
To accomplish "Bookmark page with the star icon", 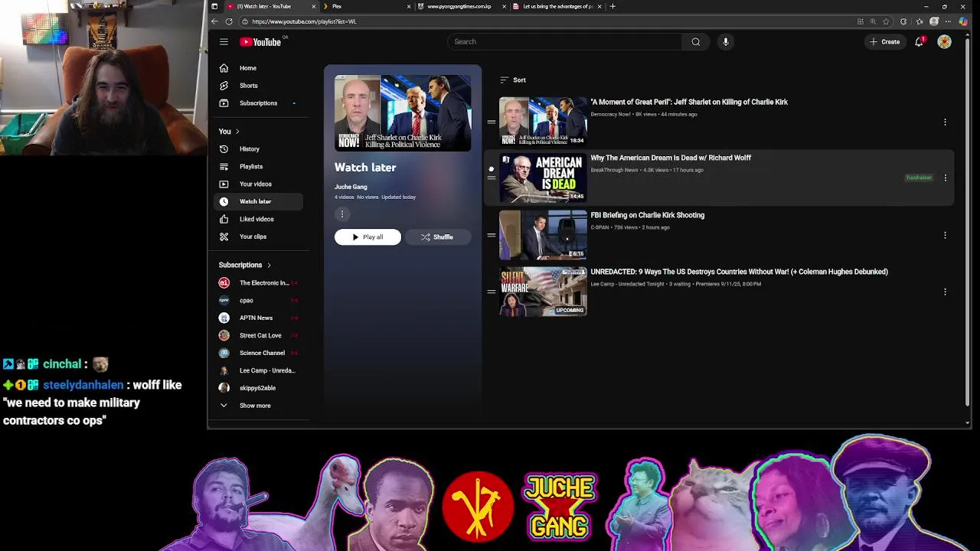I will [886, 21].
